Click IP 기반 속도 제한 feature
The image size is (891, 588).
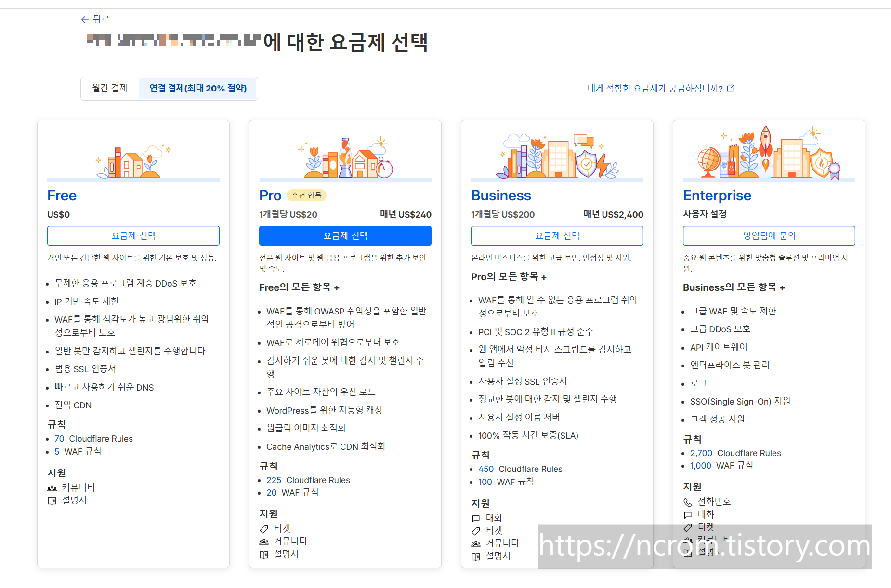coord(87,301)
